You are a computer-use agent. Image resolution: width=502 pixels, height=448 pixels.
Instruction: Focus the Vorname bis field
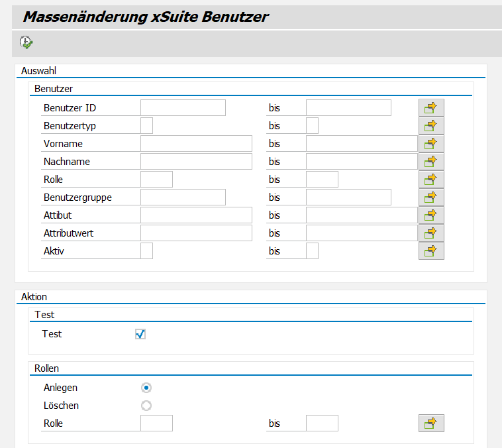362,144
